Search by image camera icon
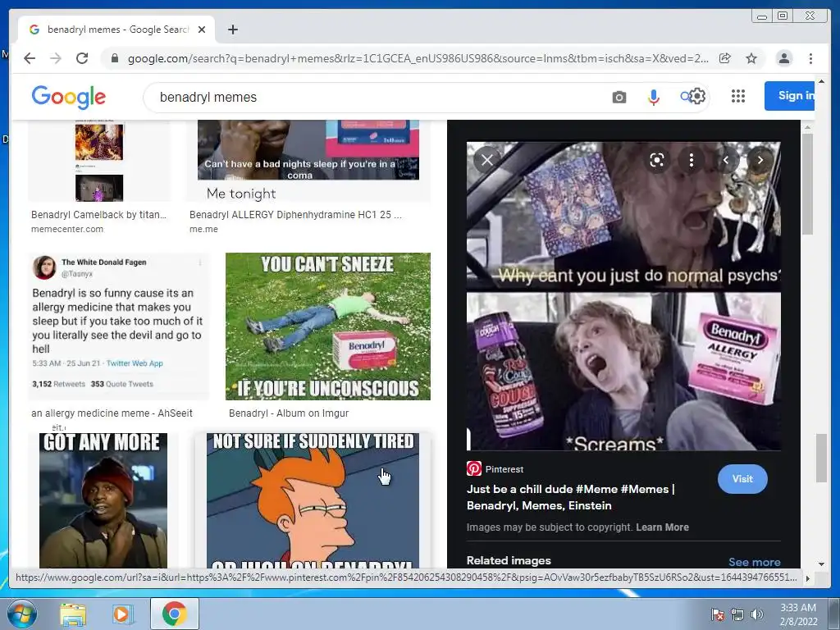The height and width of the screenshot is (630, 840). tap(619, 97)
